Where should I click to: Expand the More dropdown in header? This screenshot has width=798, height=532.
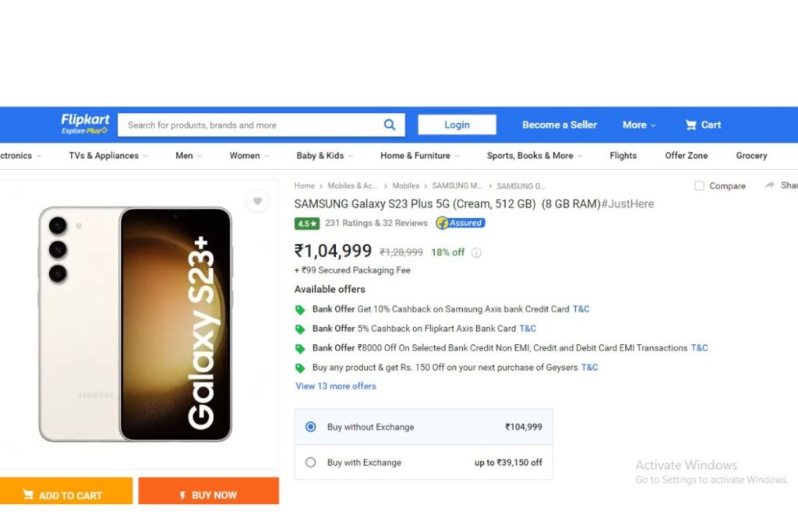coord(638,125)
